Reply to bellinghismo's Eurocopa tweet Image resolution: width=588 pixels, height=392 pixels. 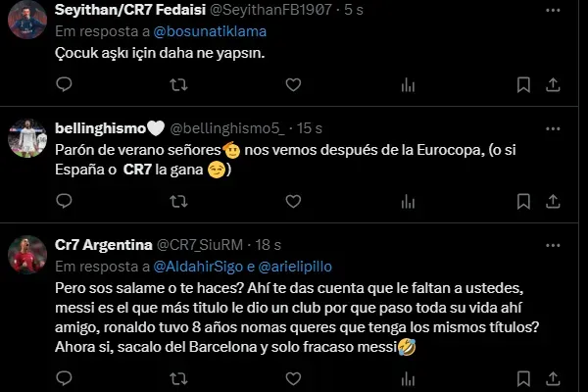click(64, 201)
